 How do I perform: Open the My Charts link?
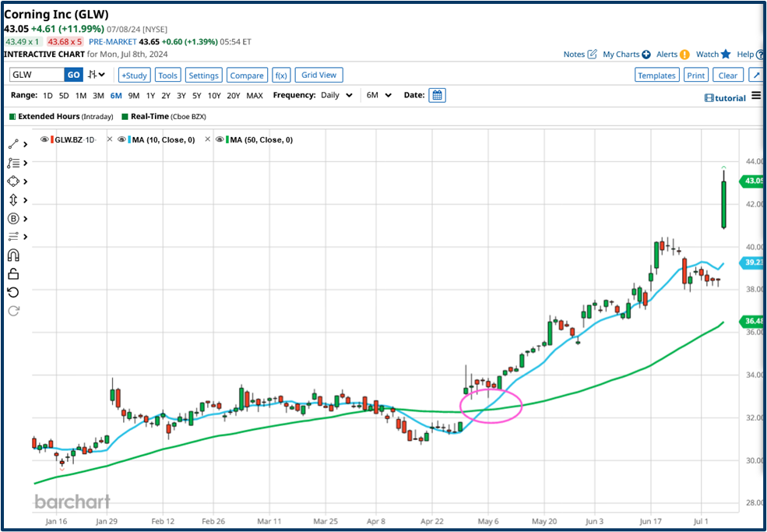coord(620,54)
